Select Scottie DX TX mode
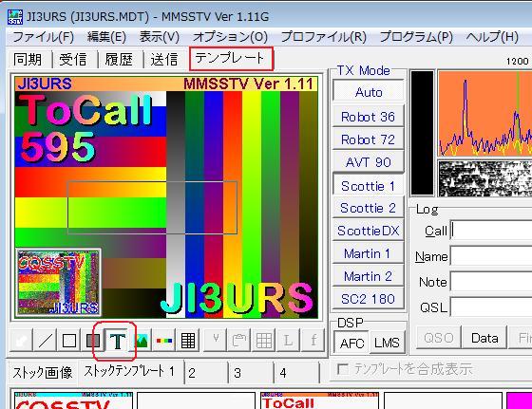 [x=369, y=231]
